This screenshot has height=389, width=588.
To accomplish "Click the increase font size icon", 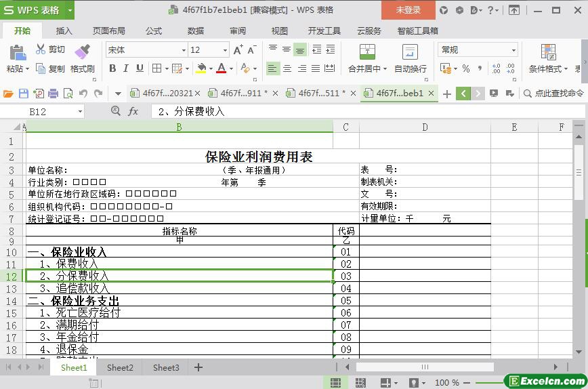I will pos(238,50).
